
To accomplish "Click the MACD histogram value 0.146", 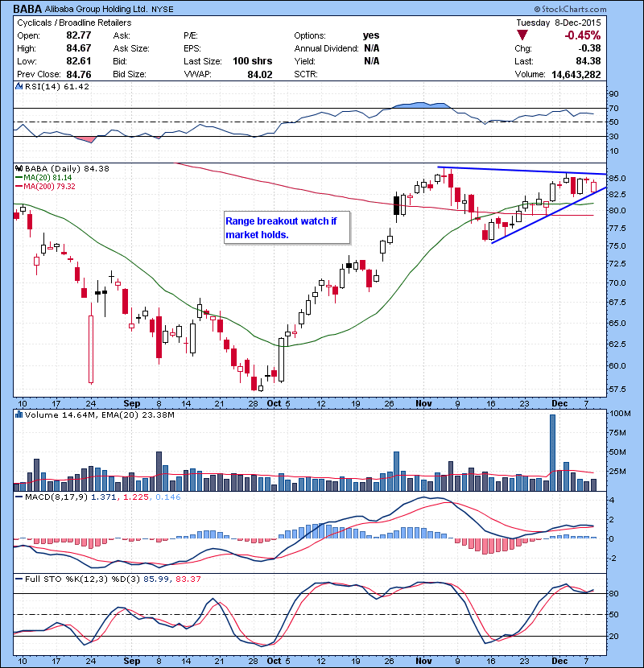I will click(168, 497).
